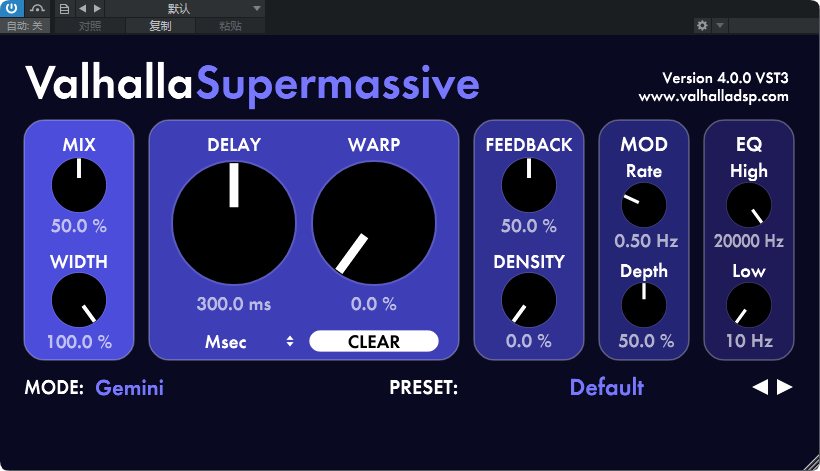Click the ValhallaSupermassive logo title

252,84
